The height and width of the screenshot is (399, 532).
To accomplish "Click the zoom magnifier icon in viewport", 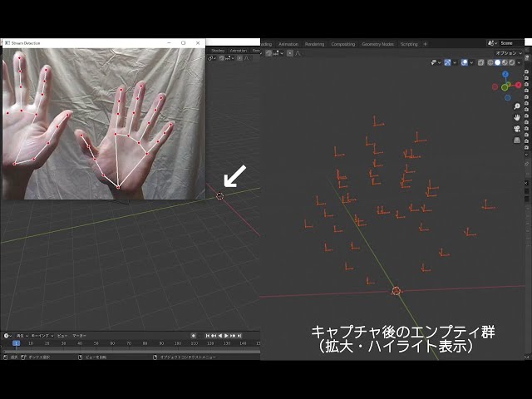I will 517,106.
